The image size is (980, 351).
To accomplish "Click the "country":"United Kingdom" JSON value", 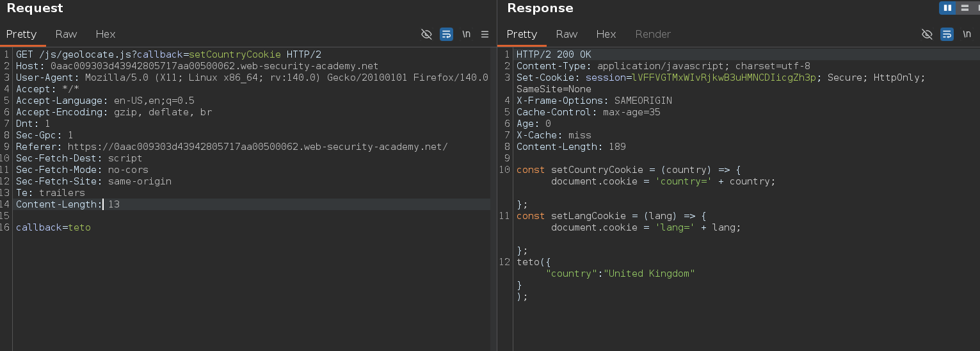I will pos(620,273).
